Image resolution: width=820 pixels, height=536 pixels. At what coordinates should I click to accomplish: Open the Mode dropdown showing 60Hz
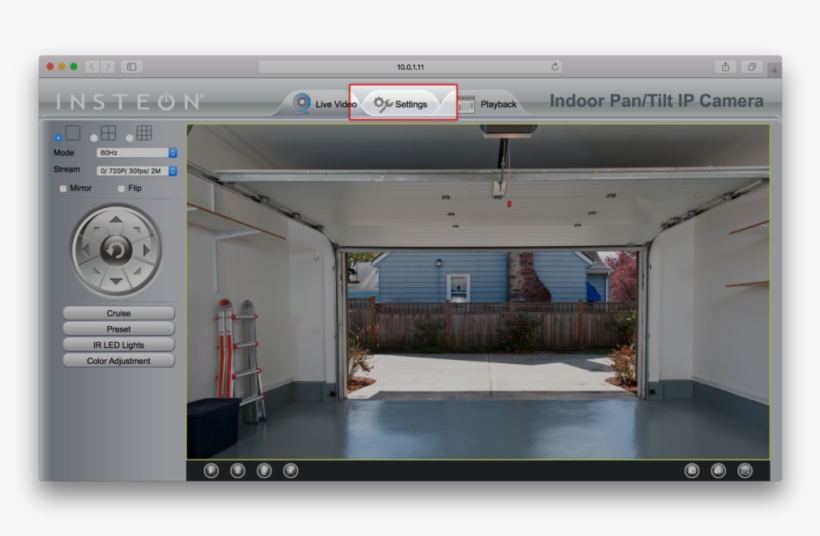tap(137, 153)
